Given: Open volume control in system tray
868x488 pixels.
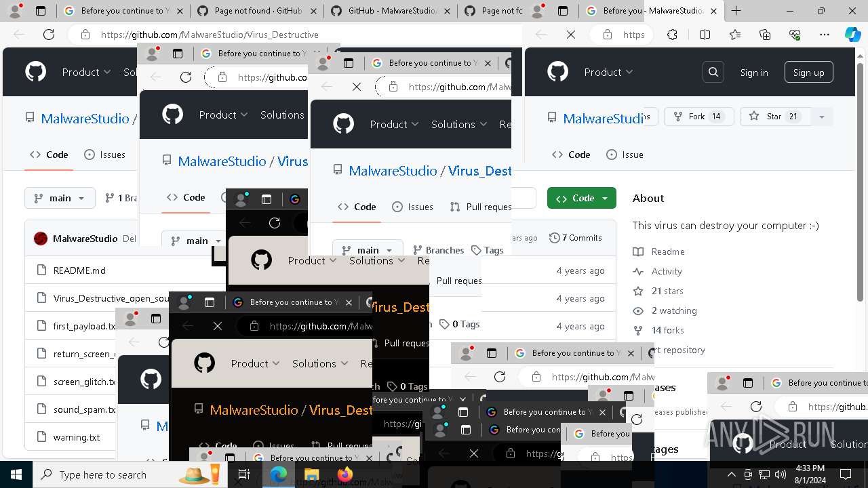Looking at the screenshot, I should (781, 474).
